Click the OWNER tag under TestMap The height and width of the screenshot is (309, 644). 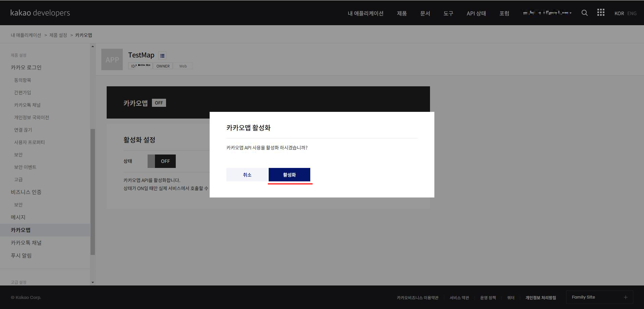163,66
